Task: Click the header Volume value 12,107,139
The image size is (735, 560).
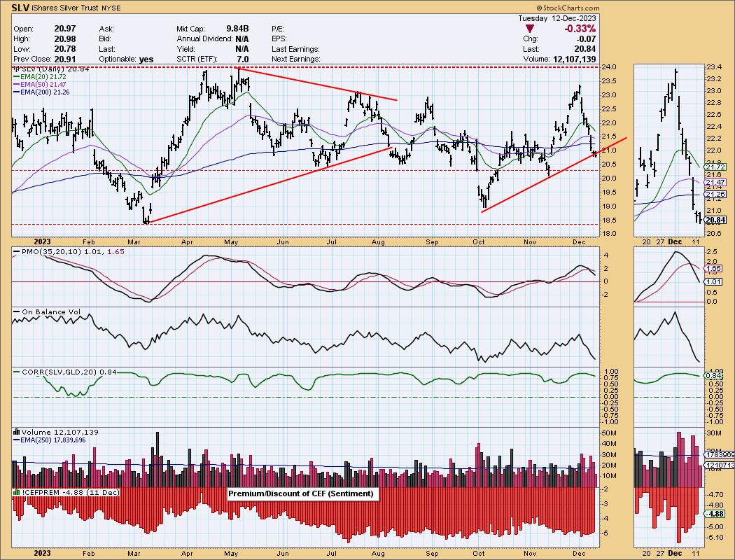Action: 574,59
